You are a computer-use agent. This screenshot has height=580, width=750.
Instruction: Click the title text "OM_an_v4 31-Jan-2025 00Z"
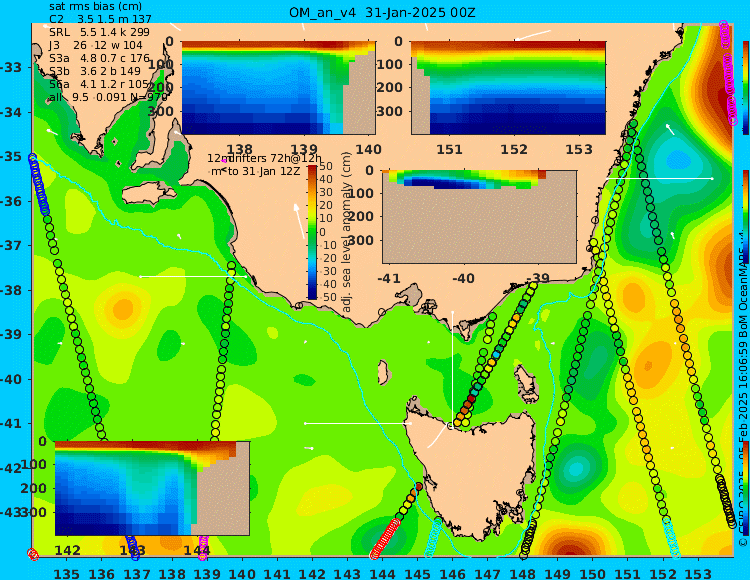(x=382, y=13)
